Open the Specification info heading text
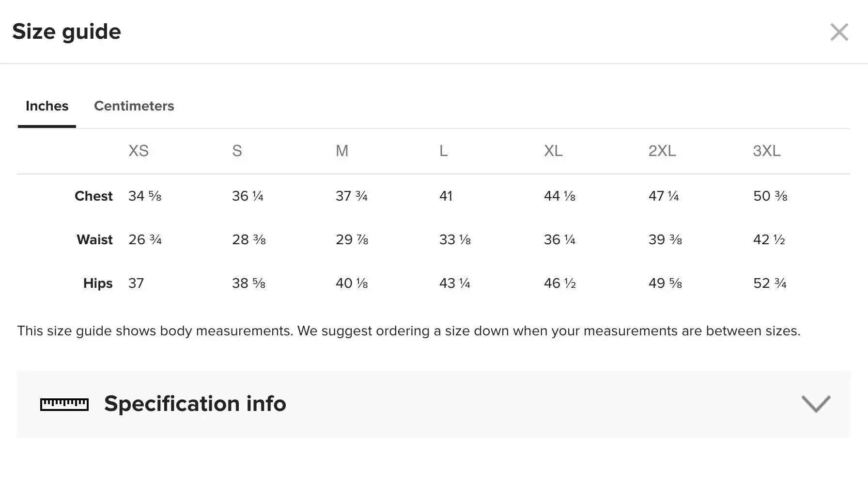Screen dimensions: 868x488 click(x=195, y=404)
